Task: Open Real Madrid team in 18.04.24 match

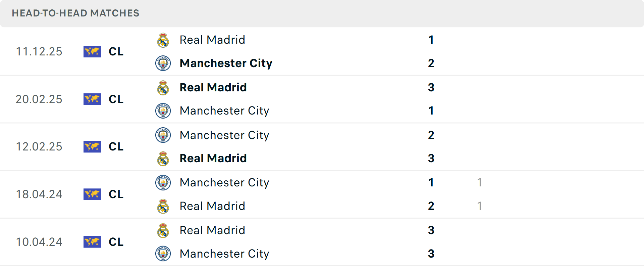Action: coord(212,206)
